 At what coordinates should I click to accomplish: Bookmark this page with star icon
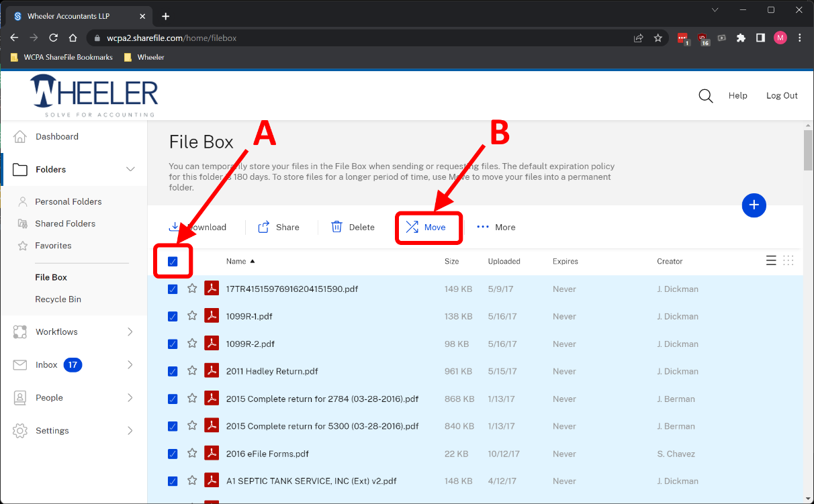click(x=658, y=38)
